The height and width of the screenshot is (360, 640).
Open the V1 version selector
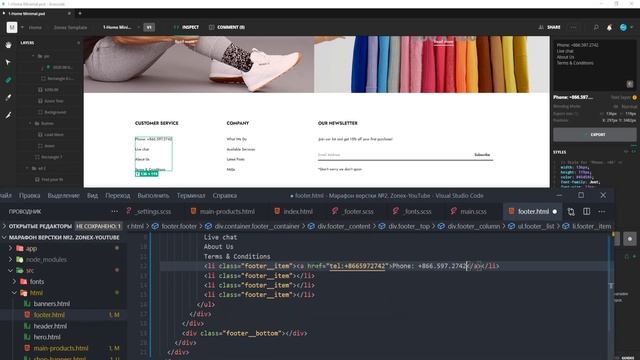click(x=149, y=27)
